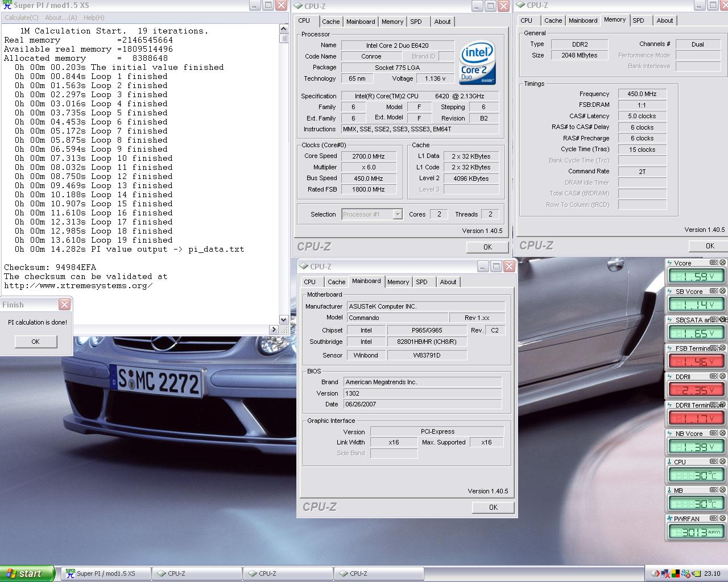Click the BIOS Date 06/26/2007 field
This screenshot has width=728, height=582.
pos(423,404)
